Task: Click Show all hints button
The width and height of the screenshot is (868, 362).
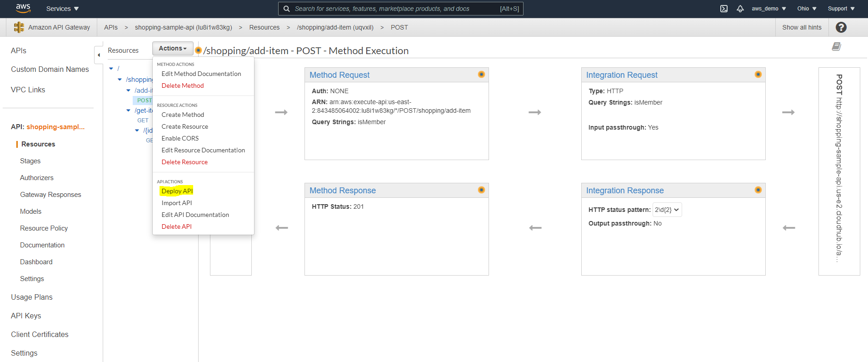Action: (x=802, y=27)
